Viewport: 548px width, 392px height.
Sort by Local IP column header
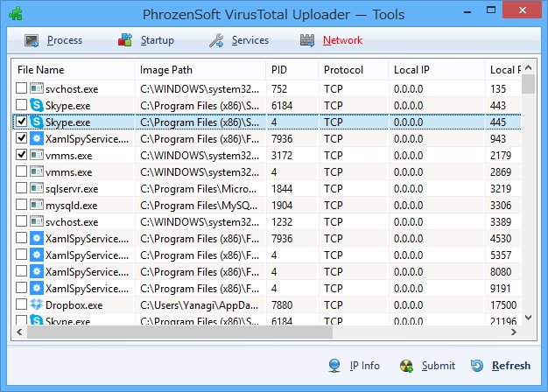point(437,70)
